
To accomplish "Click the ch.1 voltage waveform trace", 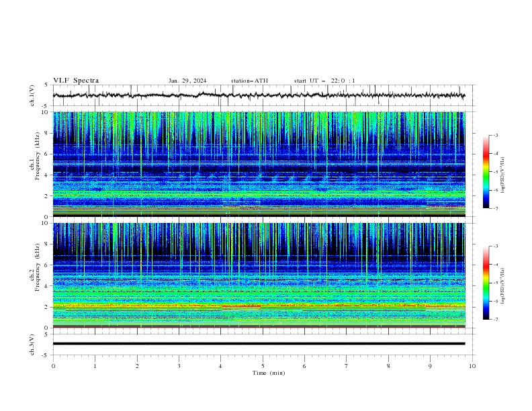I will 259,95.
